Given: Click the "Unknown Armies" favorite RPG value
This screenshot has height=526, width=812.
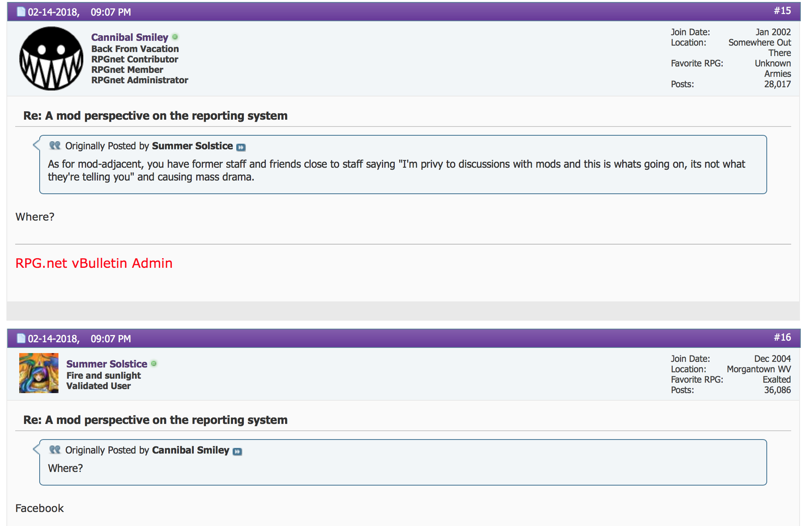Looking at the screenshot, I should tap(773, 68).
